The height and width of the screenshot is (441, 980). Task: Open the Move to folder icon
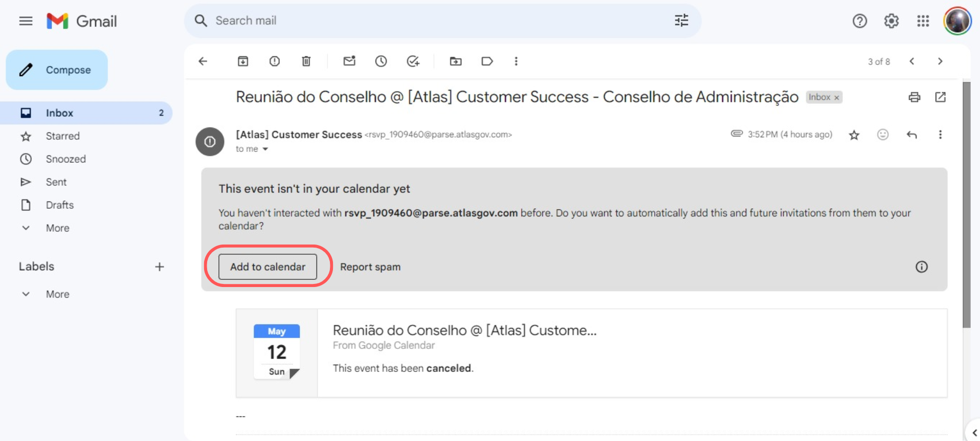tap(456, 61)
